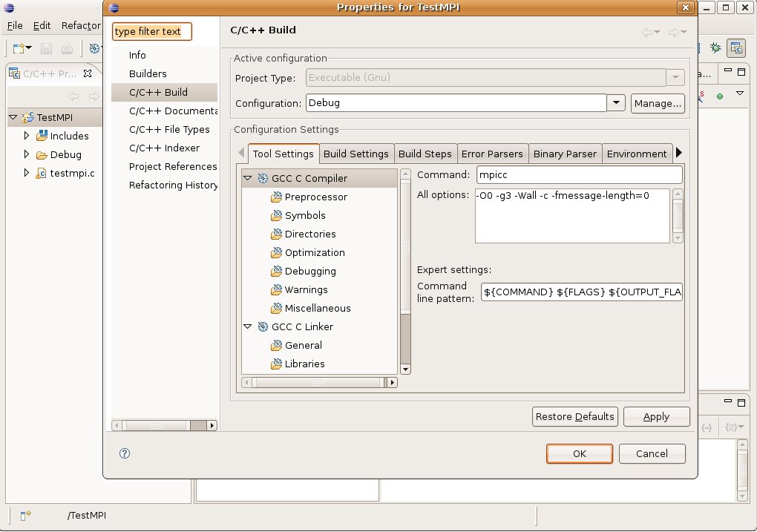Open the Edit menu
The height and width of the screenshot is (532, 757).
pyautogui.click(x=42, y=25)
